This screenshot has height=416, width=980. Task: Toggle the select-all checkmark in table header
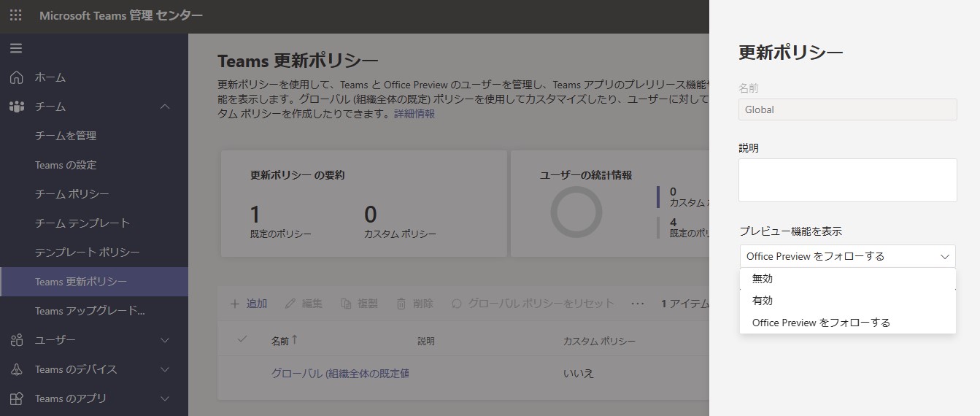pos(243,339)
